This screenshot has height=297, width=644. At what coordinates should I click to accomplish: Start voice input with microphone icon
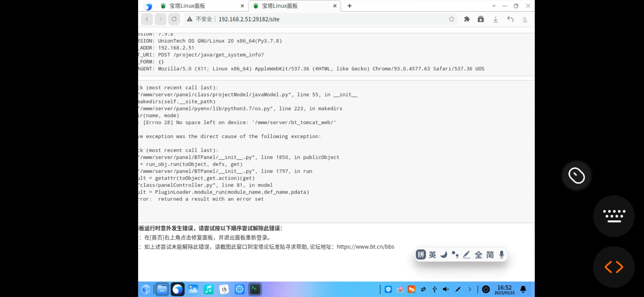click(501, 255)
